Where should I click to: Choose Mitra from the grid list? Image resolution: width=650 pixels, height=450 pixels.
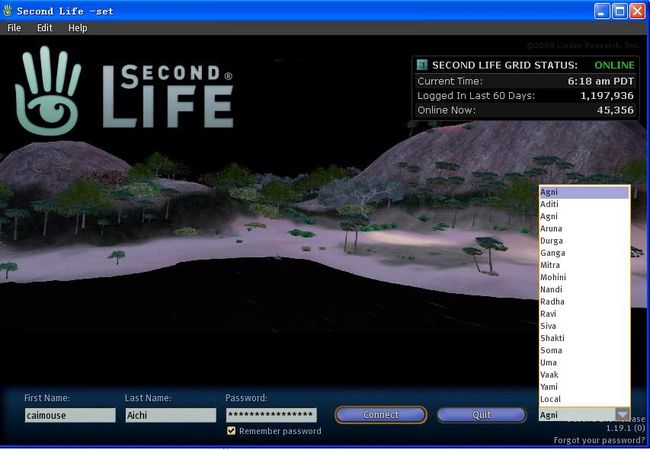pos(584,265)
